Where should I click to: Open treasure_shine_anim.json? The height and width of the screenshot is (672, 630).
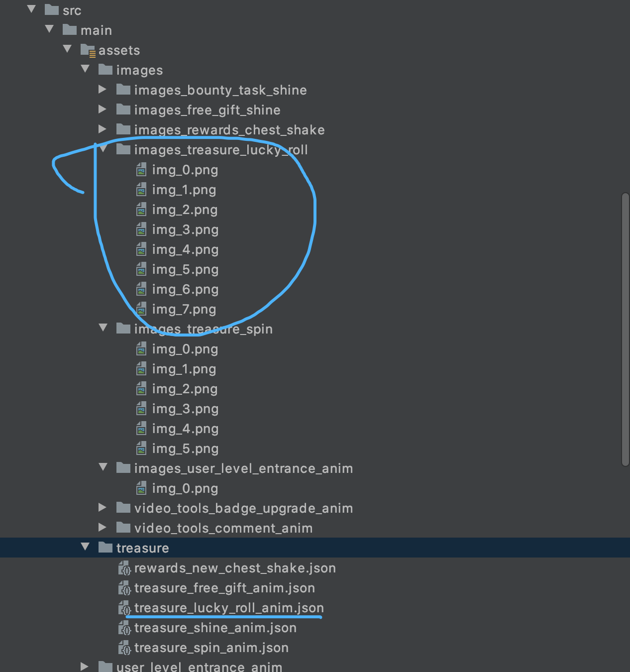coord(215,628)
